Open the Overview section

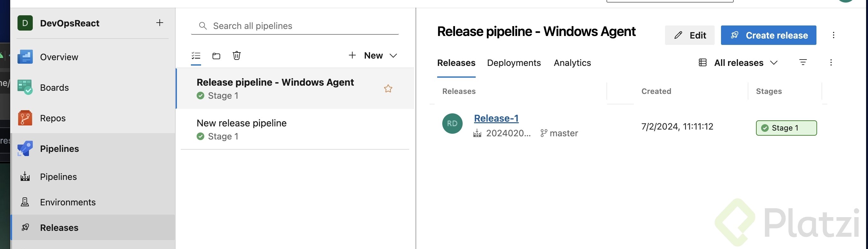point(59,57)
